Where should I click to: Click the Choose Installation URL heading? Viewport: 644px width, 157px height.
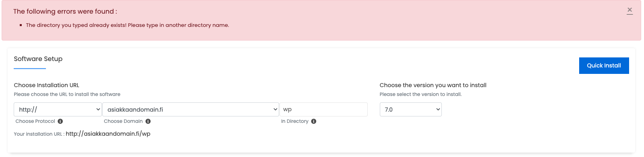[47, 85]
